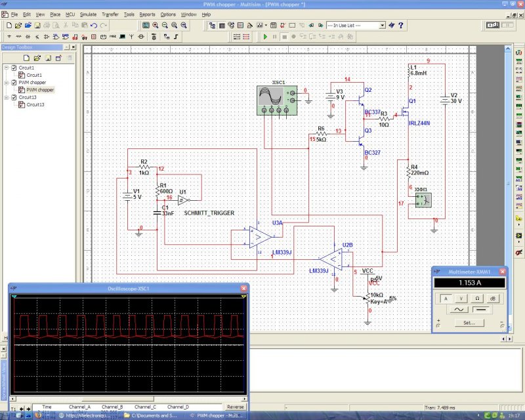Toggle the Circuit1 design checkbox

(14, 68)
